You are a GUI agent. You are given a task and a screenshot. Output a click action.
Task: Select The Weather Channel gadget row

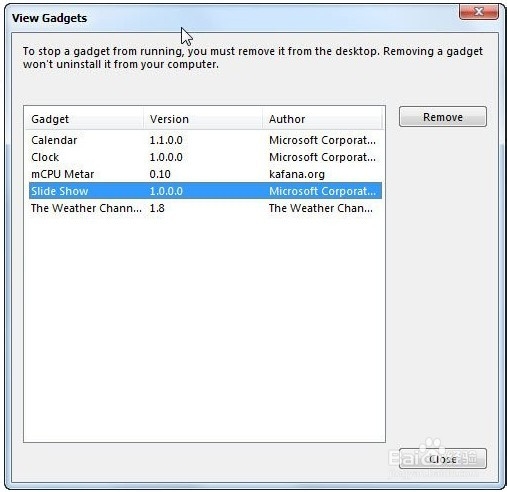click(x=205, y=208)
